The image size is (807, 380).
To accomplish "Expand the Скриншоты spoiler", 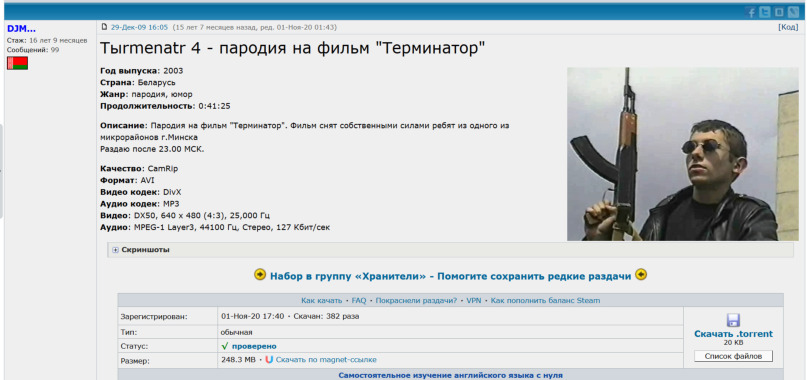I will 141,250.
